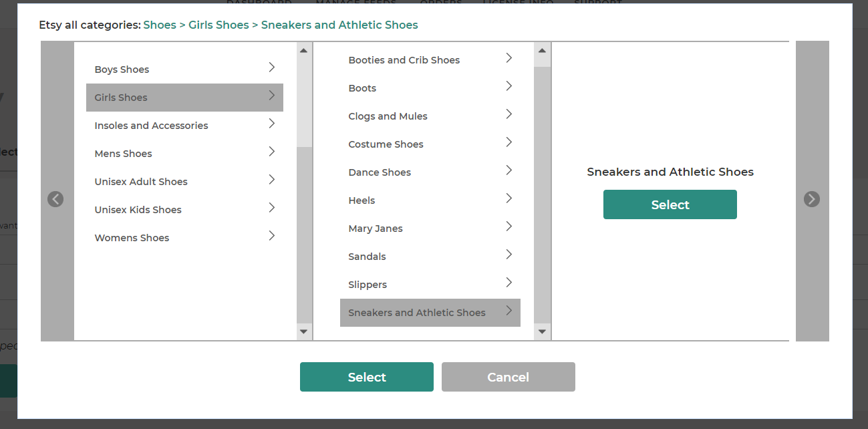Go to previous category panel with left arrow
The height and width of the screenshot is (429, 868).
[x=55, y=199]
